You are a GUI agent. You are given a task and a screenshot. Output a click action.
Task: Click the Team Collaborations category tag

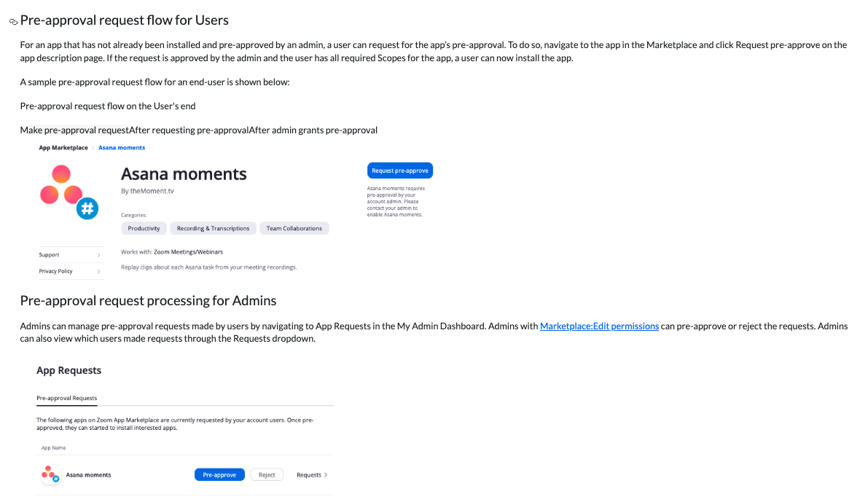coord(294,229)
